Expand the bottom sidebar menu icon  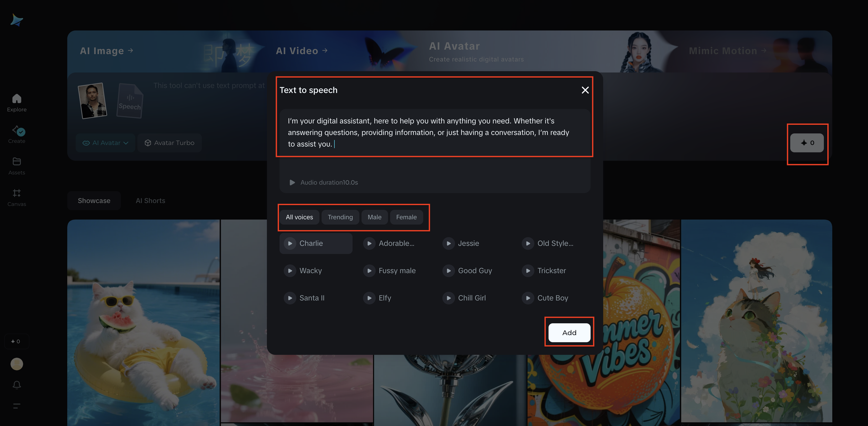tap(17, 406)
